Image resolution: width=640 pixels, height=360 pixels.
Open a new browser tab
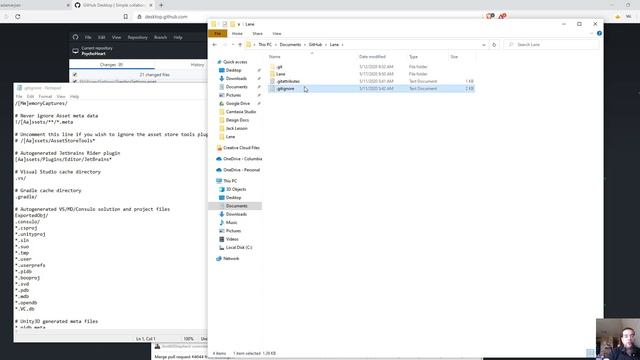coord(161,5)
